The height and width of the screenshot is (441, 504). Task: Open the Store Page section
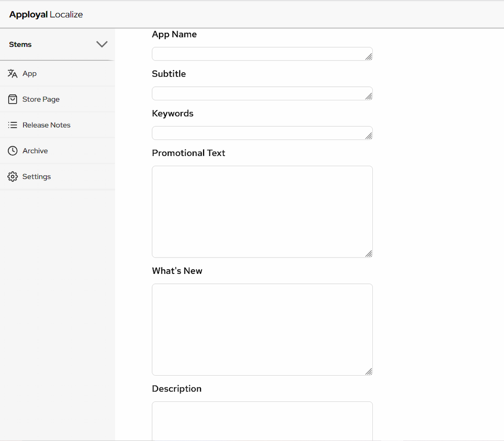tap(41, 99)
